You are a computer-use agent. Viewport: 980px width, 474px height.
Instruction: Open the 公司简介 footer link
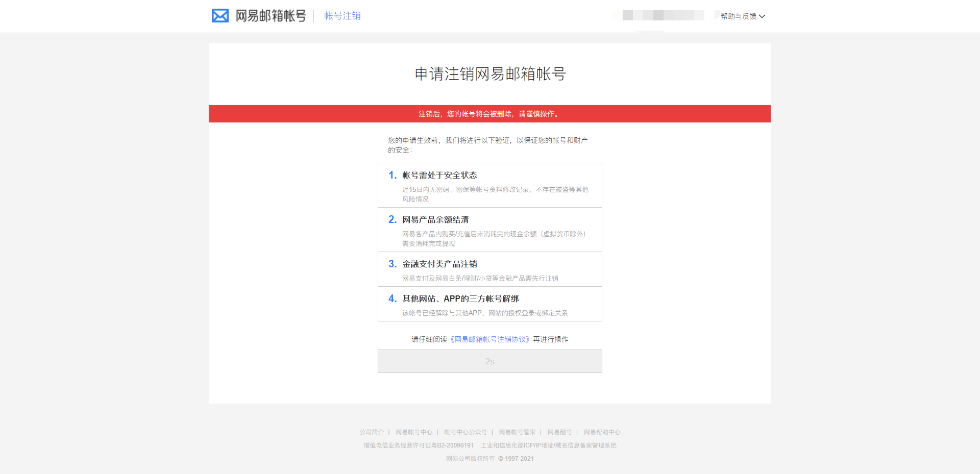coord(372,432)
